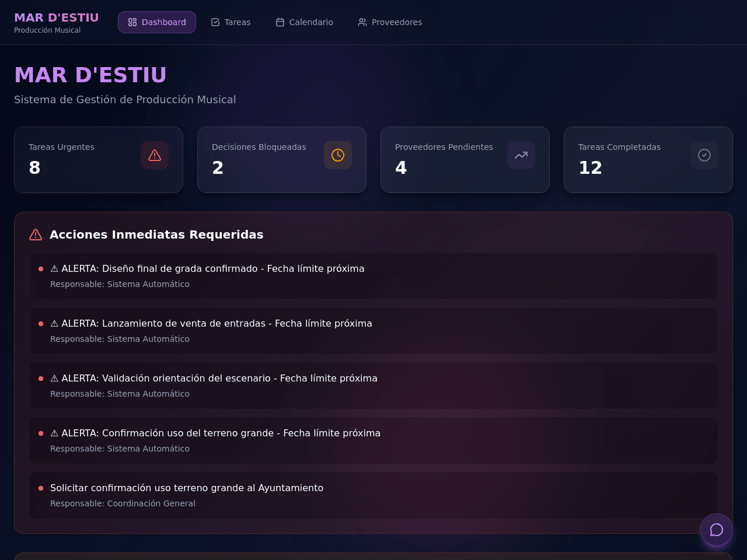Screen dimensions: 747x560
Task: Select Solicitar confirmación uso terreno grande item
Action: coord(373,495)
